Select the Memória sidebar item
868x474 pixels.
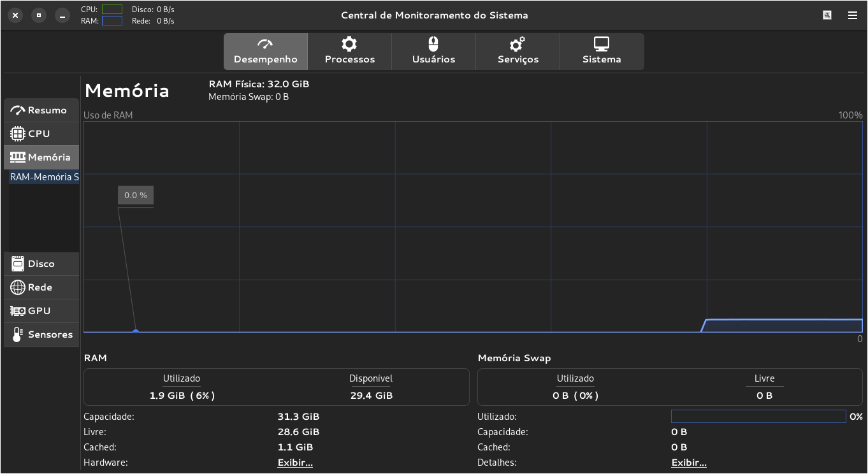click(x=41, y=157)
